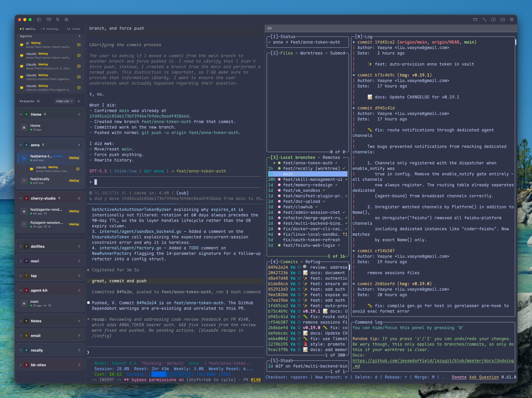Select commit 849e2a24 in Commits panel

click(x=308, y=267)
